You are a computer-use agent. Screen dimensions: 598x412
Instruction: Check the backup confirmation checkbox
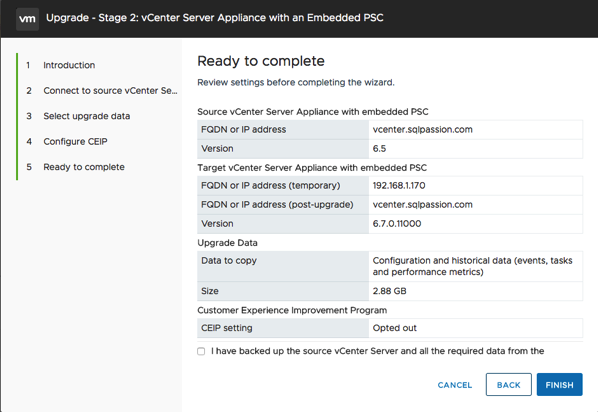pyautogui.click(x=201, y=351)
